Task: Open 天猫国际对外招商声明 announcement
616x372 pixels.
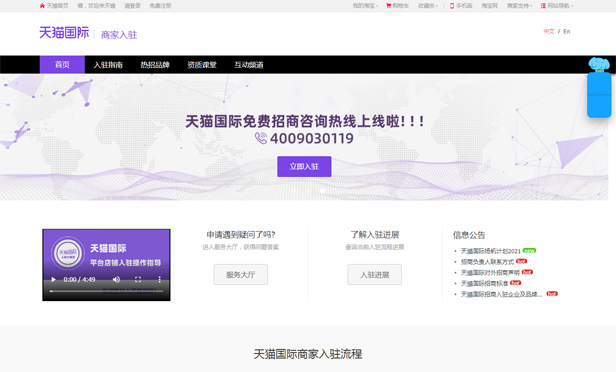Action: click(x=490, y=273)
